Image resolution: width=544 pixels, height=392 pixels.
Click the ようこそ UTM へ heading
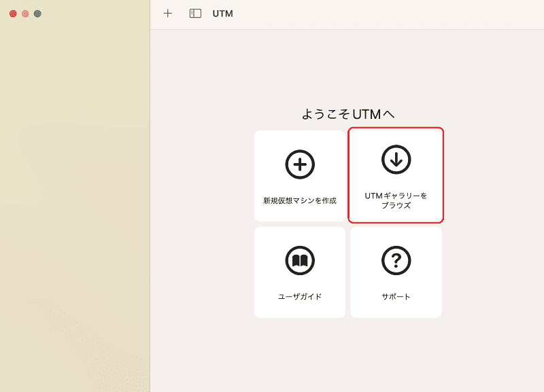(x=348, y=114)
